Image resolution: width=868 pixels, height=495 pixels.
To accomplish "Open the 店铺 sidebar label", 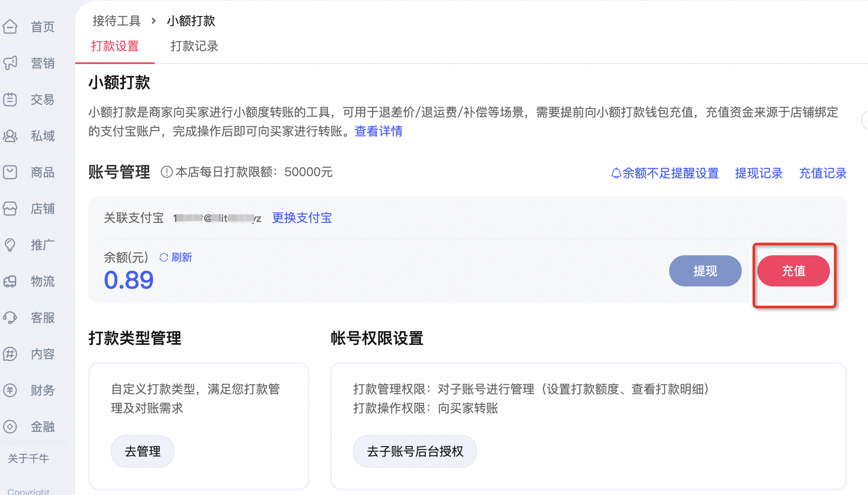I will (x=43, y=209).
